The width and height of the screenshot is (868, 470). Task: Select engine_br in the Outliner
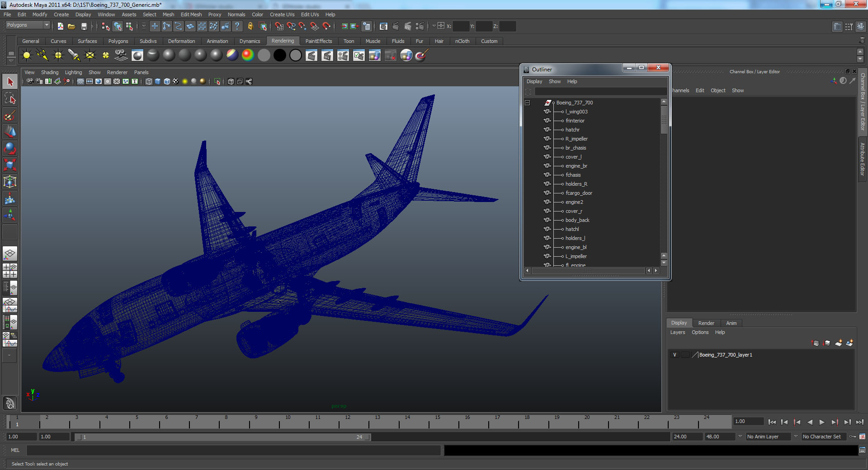point(576,166)
